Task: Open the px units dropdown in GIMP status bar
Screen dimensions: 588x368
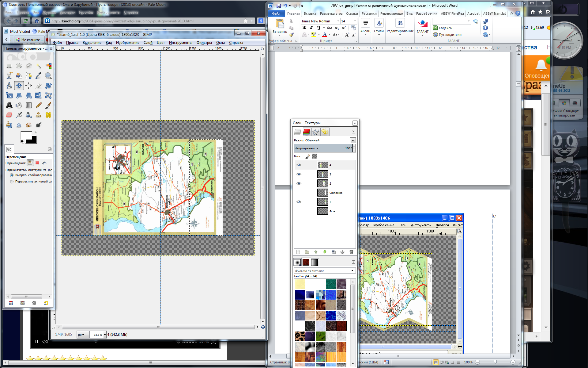Action: point(83,335)
